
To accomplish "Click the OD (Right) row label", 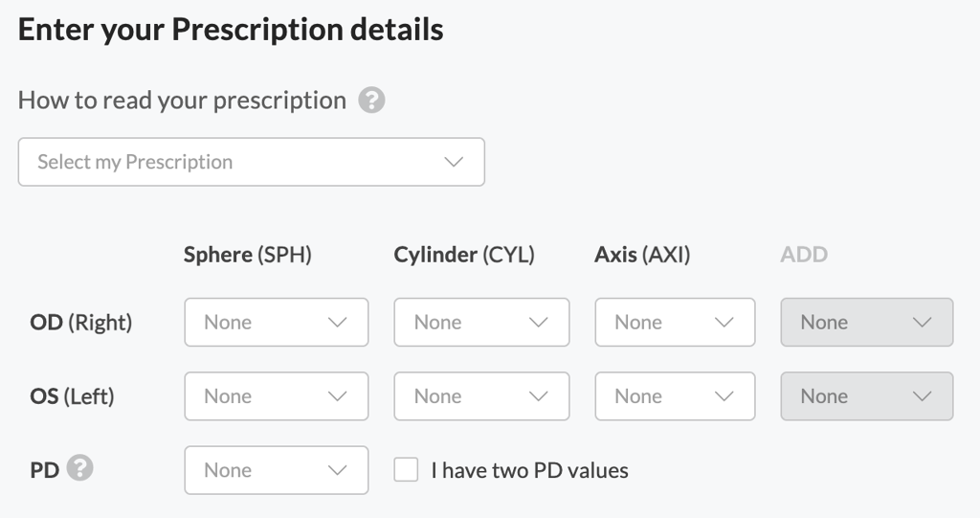I will (x=81, y=323).
